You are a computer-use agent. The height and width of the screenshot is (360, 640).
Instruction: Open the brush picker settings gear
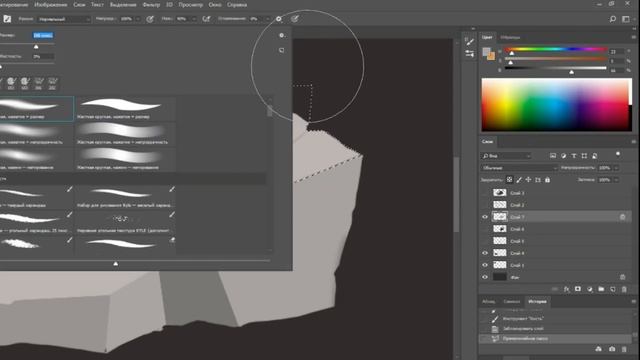(x=282, y=36)
